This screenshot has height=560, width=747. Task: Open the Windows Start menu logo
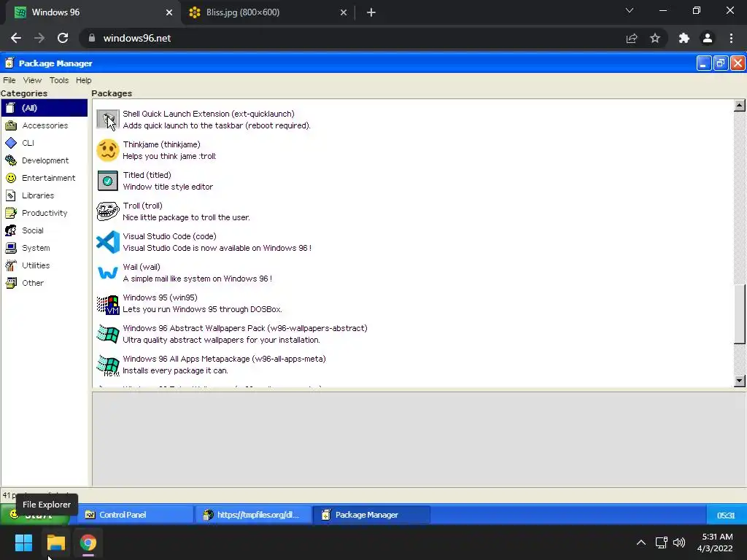(23, 542)
